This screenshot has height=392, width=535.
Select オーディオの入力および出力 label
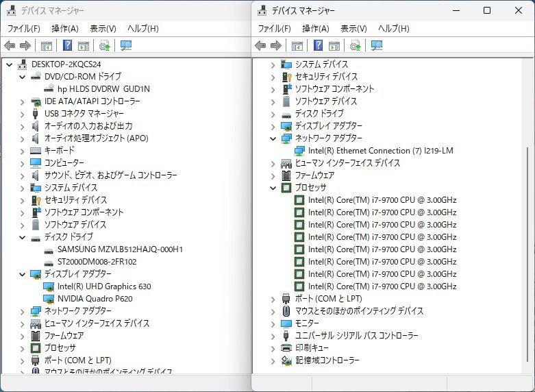click(88, 126)
